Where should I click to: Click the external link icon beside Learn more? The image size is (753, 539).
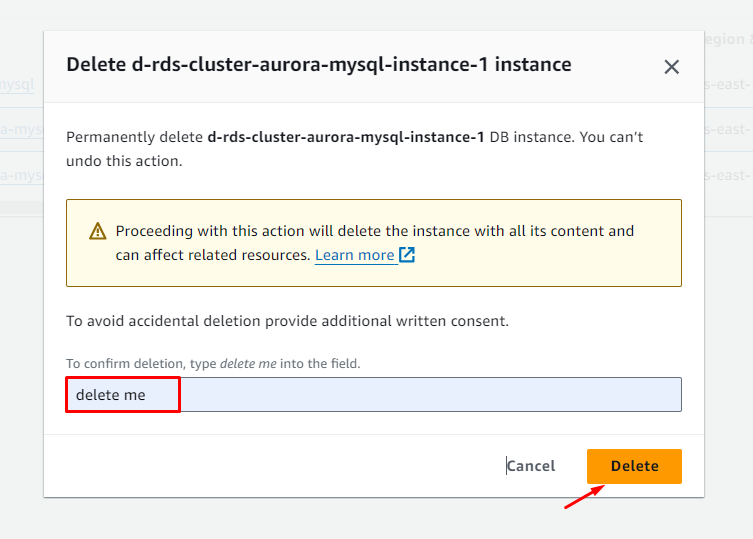407,255
